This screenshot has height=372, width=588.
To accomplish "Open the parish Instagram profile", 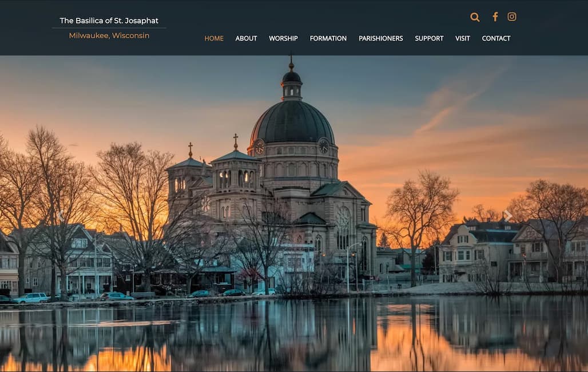I will click(x=511, y=17).
